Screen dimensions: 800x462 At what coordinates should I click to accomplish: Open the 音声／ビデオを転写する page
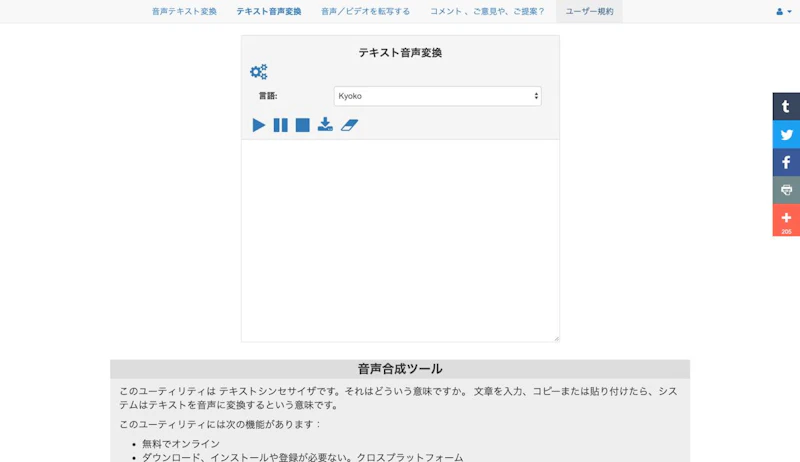365,11
